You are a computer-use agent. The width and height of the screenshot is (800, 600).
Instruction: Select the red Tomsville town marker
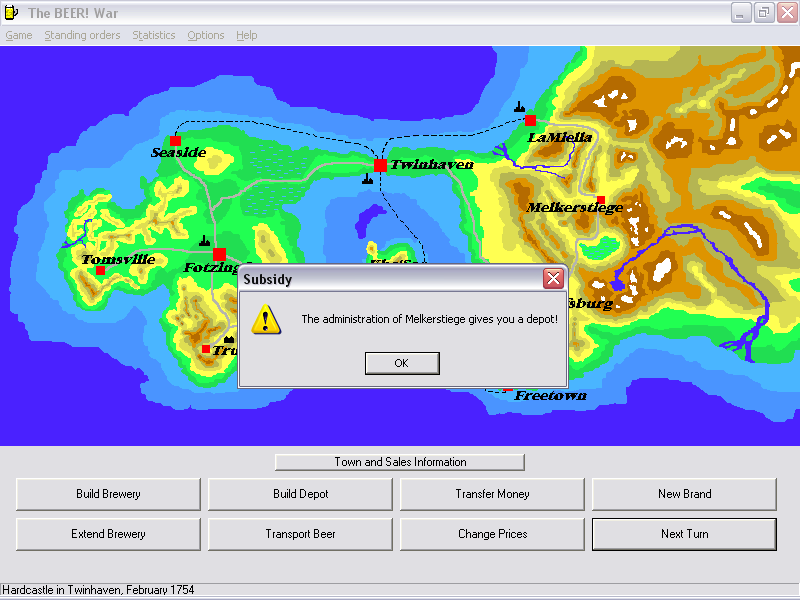point(100,270)
